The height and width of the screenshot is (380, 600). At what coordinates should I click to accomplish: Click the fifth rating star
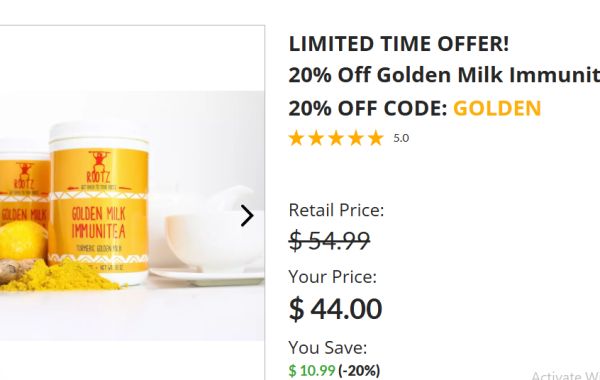click(x=376, y=138)
